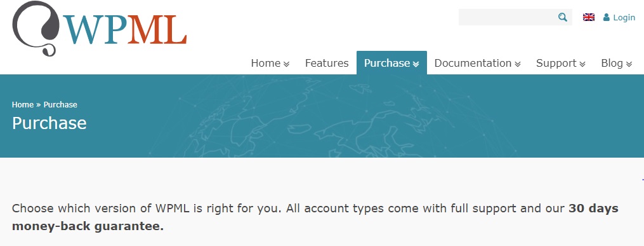Expand the Documentation submenu chevron
The image size is (644, 246).
pos(518,64)
